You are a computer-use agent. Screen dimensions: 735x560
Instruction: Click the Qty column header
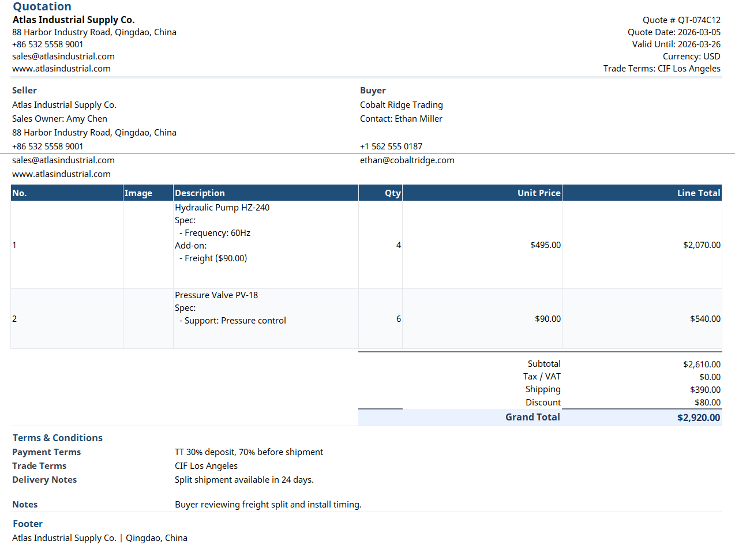[392, 193]
